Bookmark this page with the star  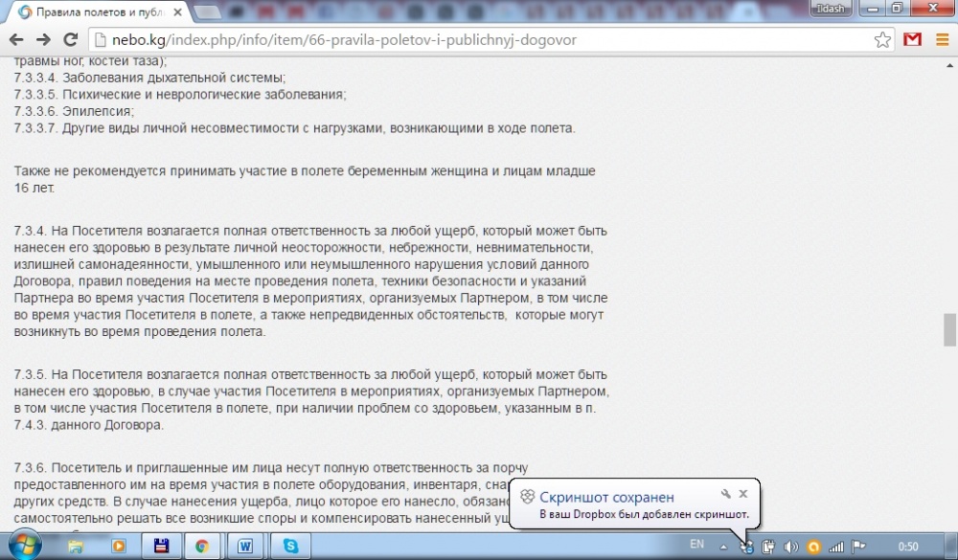882,40
